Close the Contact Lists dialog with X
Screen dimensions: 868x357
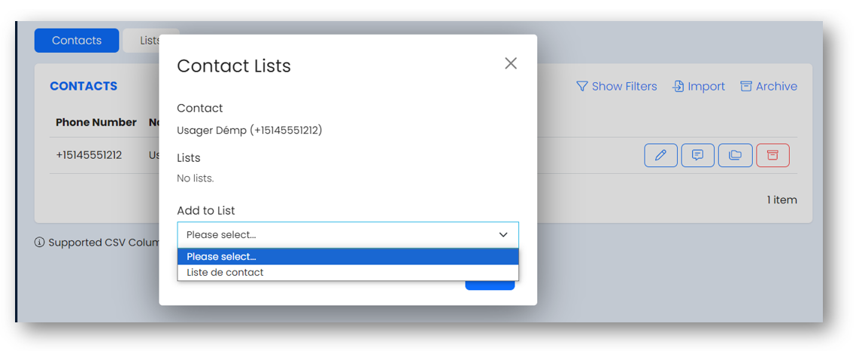tap(511, 63)
